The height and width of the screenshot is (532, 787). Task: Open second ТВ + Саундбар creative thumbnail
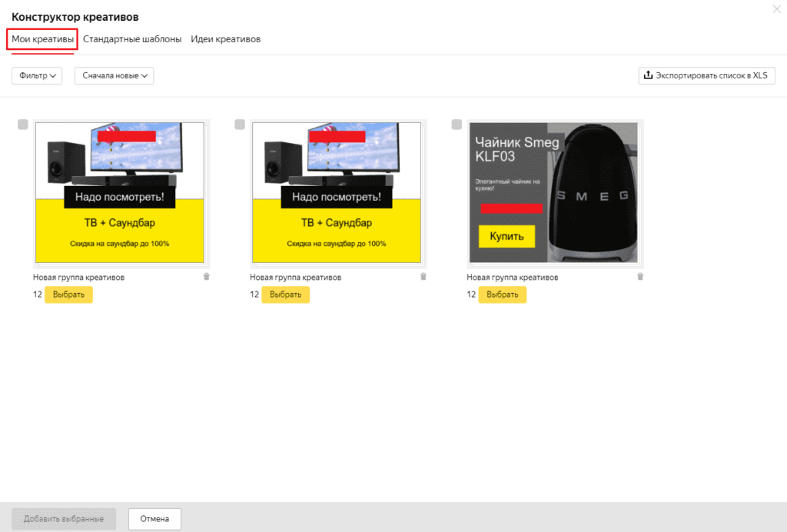(x=337, y=193)
